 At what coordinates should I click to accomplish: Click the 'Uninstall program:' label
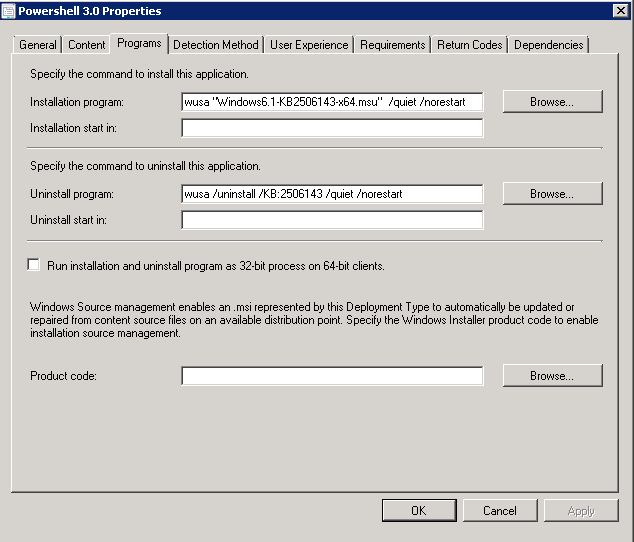(x=72, y=194)
